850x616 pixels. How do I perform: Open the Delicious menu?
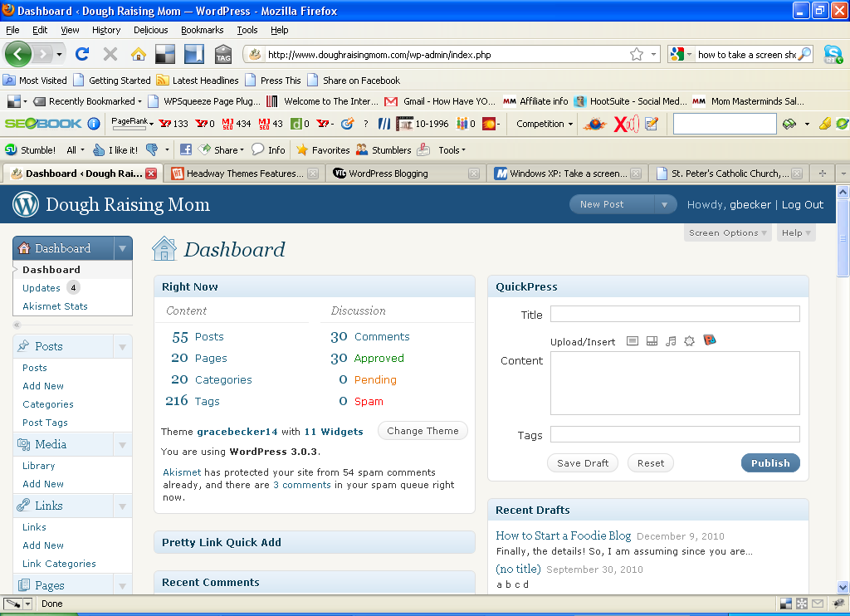click(151, 30)
